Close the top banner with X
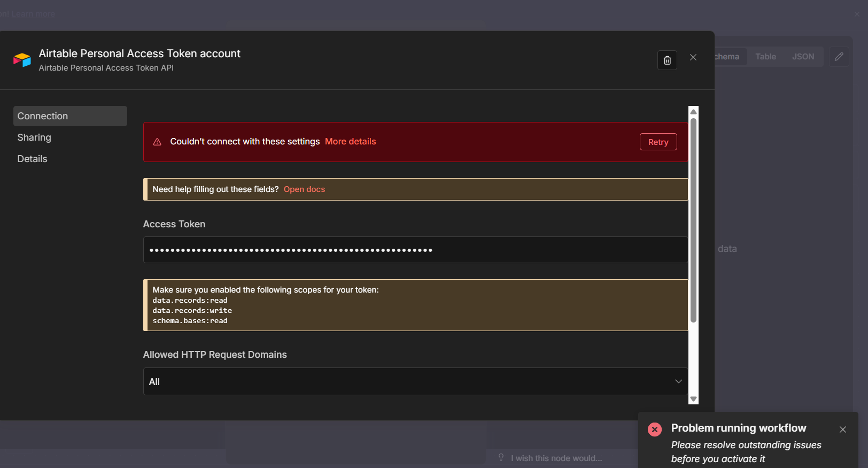868x468 pixels. point(857,14)
